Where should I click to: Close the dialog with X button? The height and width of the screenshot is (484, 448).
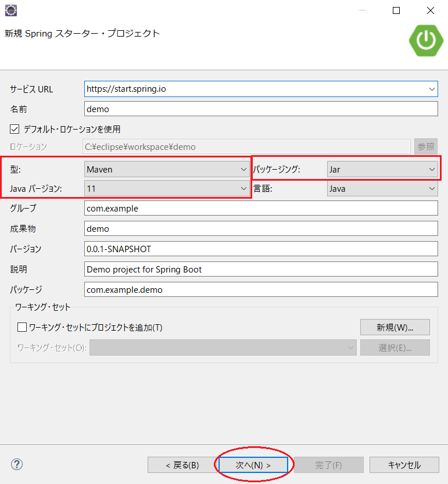[431, 10]
